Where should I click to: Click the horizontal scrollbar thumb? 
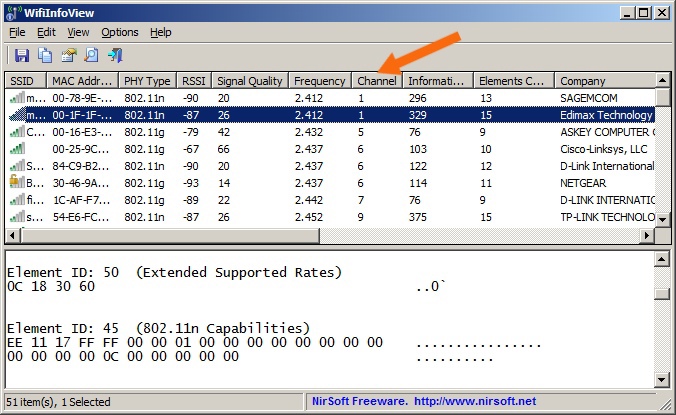pos(170,235)
